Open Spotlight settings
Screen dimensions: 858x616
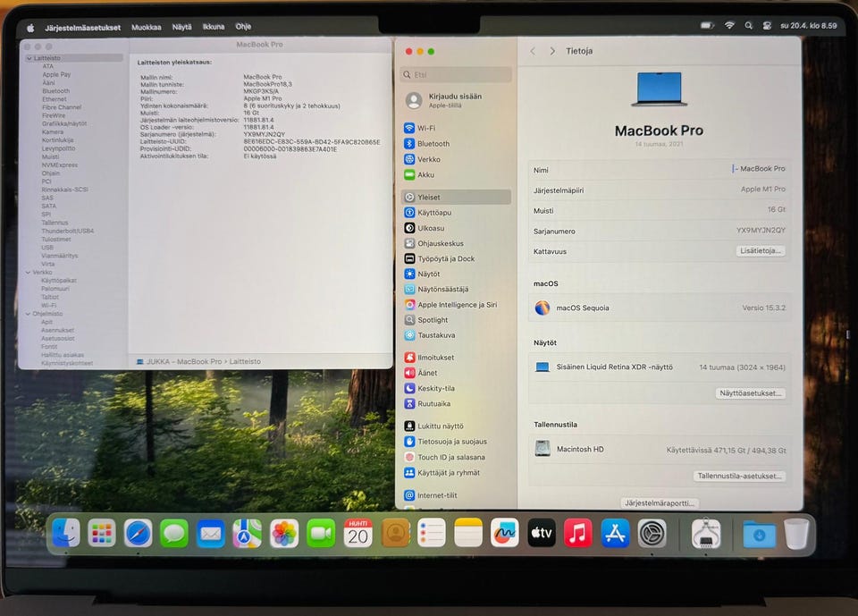point(456,320)
